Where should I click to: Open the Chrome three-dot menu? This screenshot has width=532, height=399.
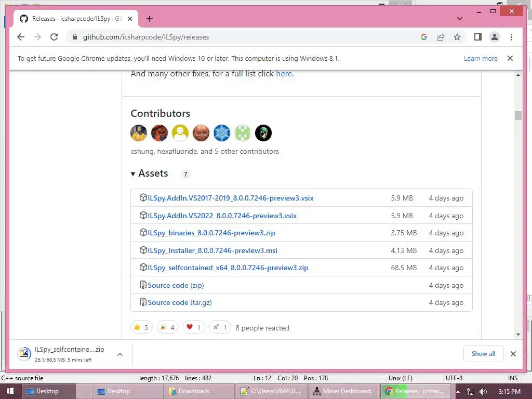point(511,37)
